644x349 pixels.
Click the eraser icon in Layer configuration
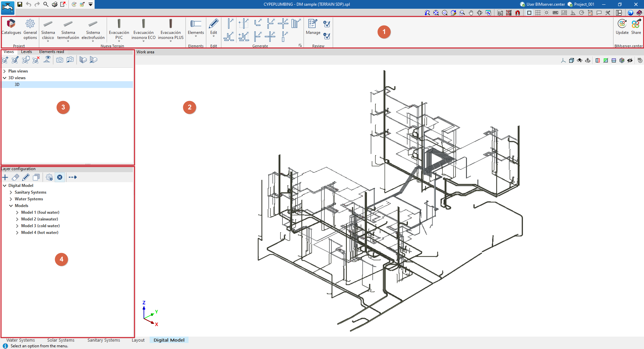click(x=15, y=177)
